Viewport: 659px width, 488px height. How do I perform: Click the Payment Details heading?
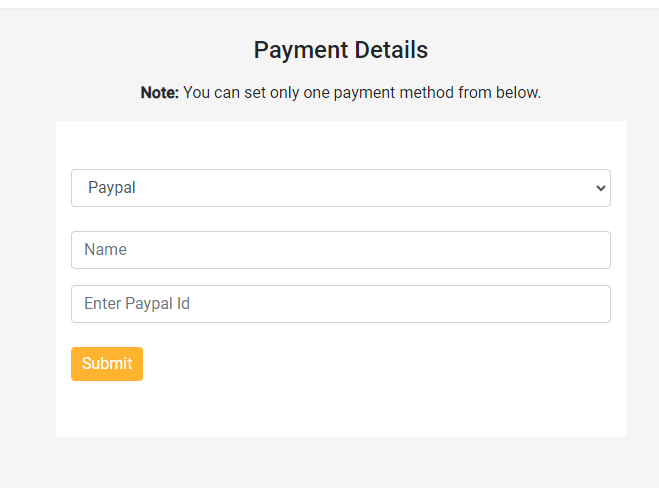pos(340,50)
